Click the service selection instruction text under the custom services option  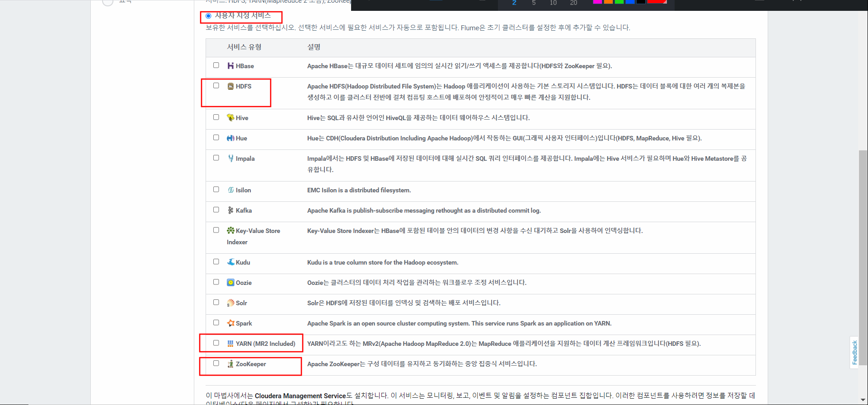pos(418,28)
